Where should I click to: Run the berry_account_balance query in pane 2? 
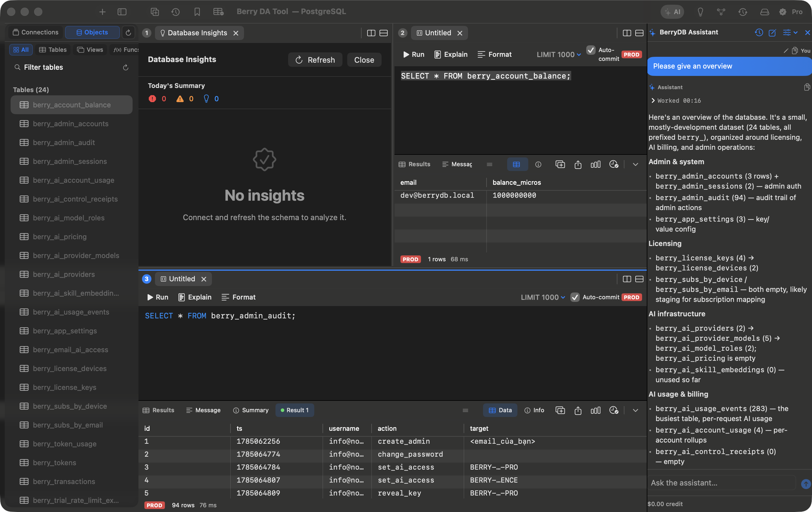414,54
